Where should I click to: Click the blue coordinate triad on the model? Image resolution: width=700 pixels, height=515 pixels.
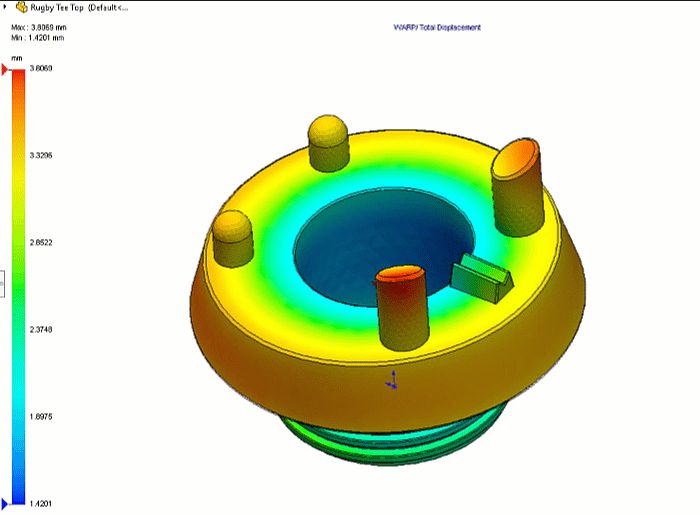pyautogui.click(x=392, y=381)
